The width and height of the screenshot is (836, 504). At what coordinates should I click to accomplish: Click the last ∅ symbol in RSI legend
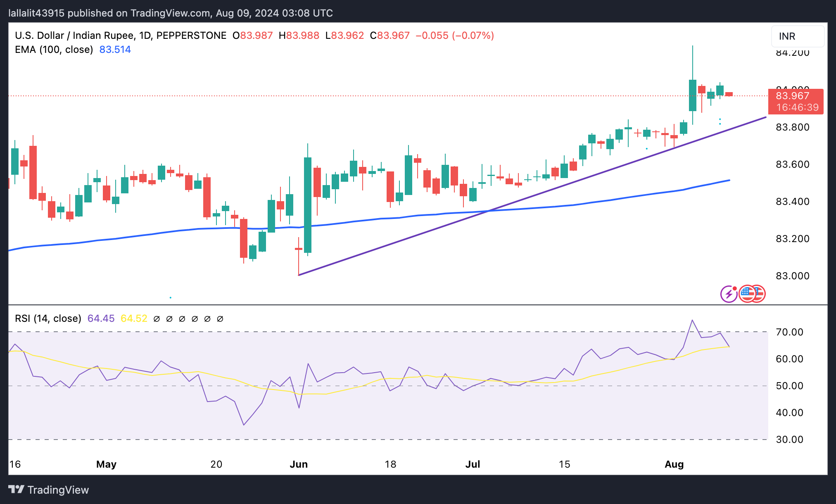pyautogui.click(x=220, y=319)
